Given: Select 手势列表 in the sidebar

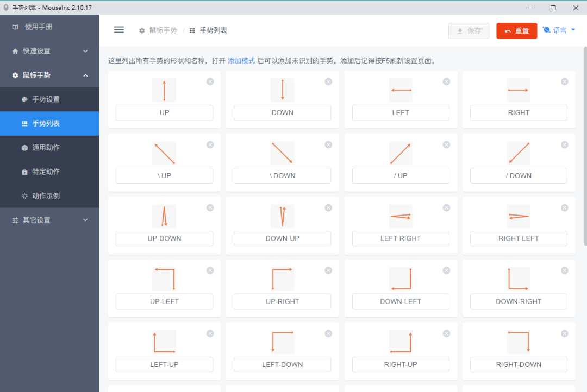Looking at the screenshot, I should click(x=49, y=123).
